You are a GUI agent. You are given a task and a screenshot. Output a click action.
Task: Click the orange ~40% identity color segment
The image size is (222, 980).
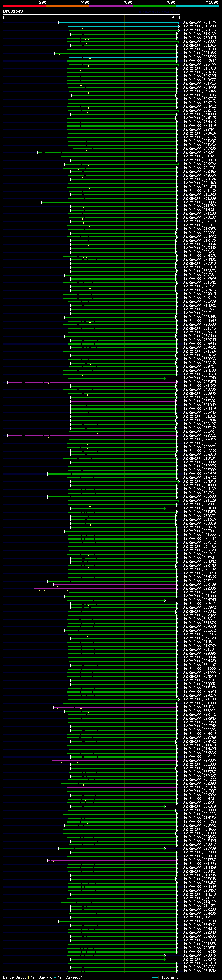coord(68,6)
